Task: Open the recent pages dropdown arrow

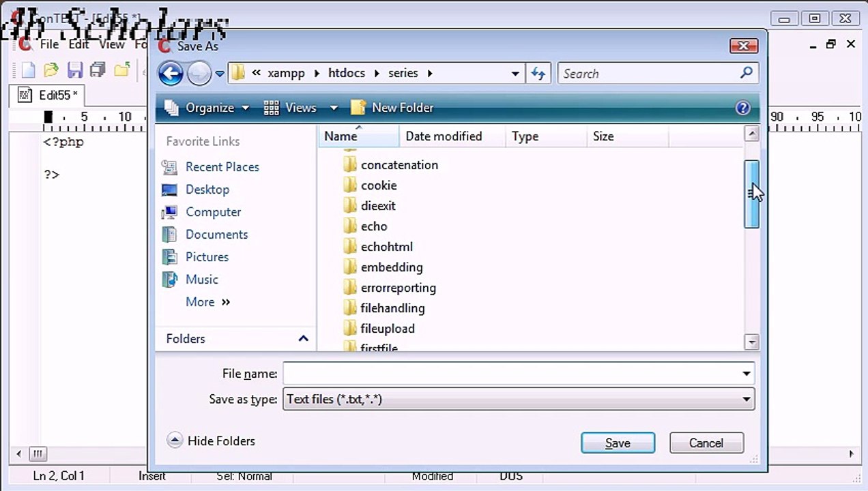Action: point(220,74)
